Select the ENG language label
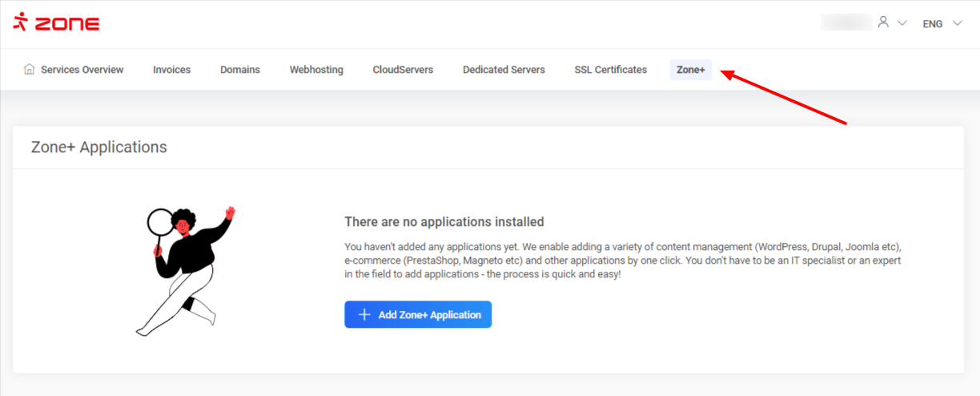This screenshot has height=396, width=980. coord(932,24)
